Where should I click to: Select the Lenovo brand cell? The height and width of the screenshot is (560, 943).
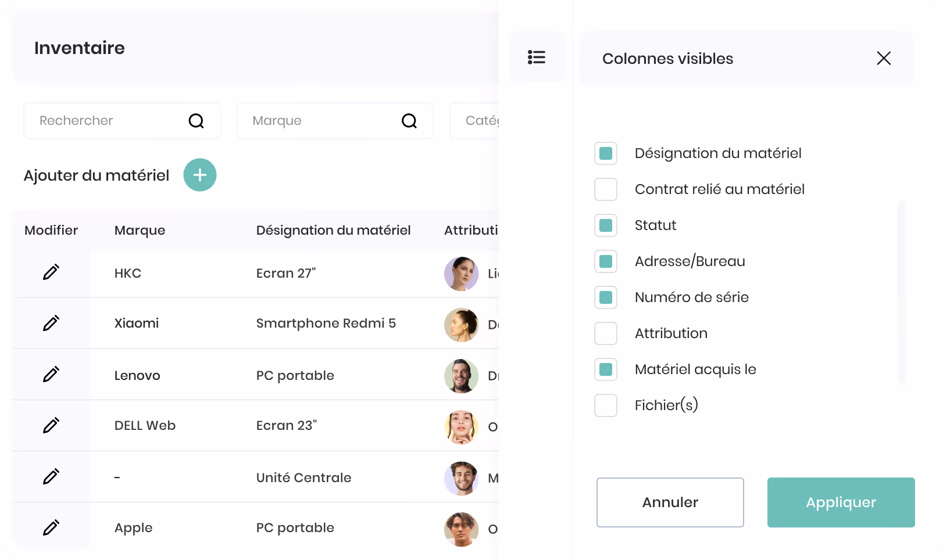[137, 375]
